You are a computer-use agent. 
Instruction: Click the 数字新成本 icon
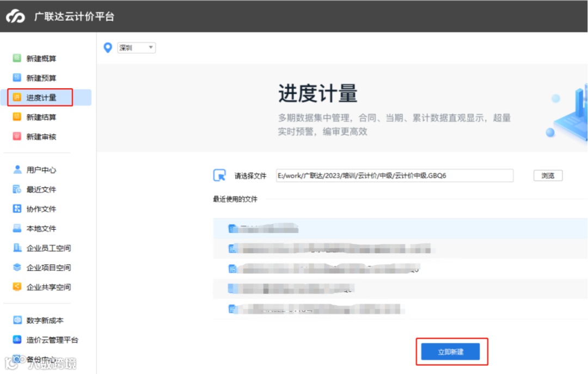[17, 320]
